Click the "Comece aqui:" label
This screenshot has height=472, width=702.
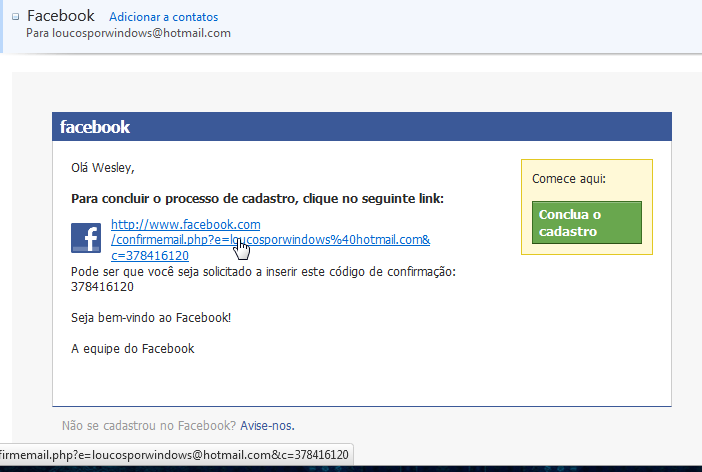coord(569,179)
